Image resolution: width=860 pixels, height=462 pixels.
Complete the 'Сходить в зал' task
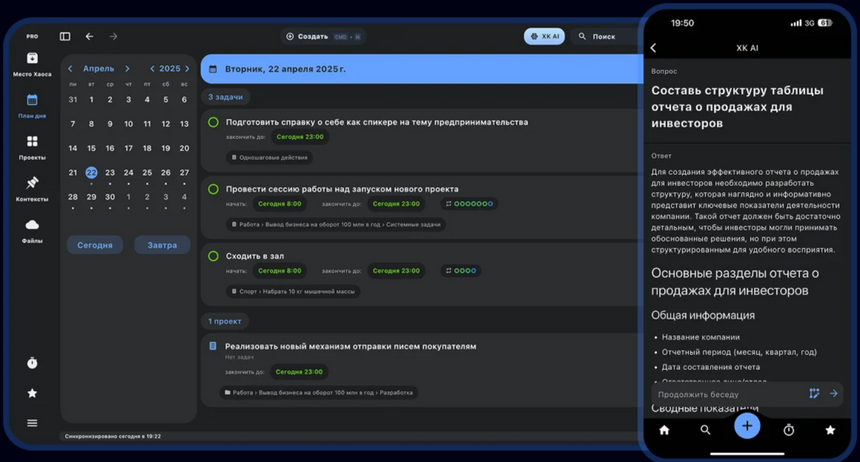pos(213,256)
